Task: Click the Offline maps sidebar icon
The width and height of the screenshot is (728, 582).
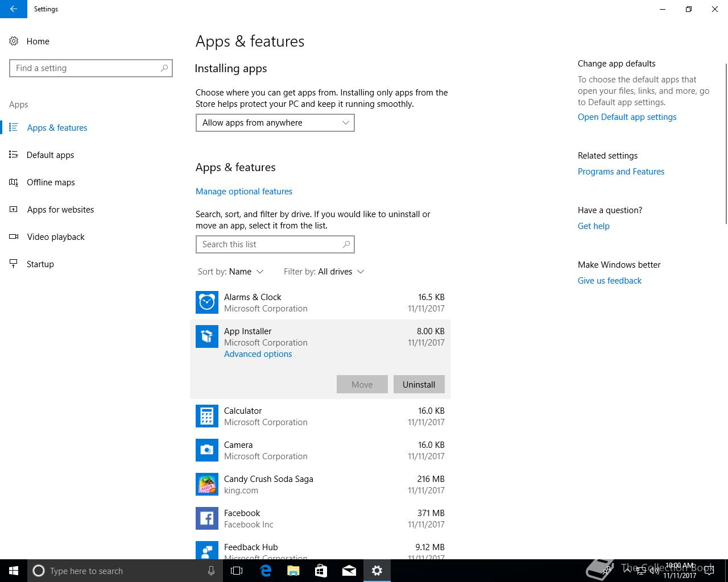Action: click(14, 182)
